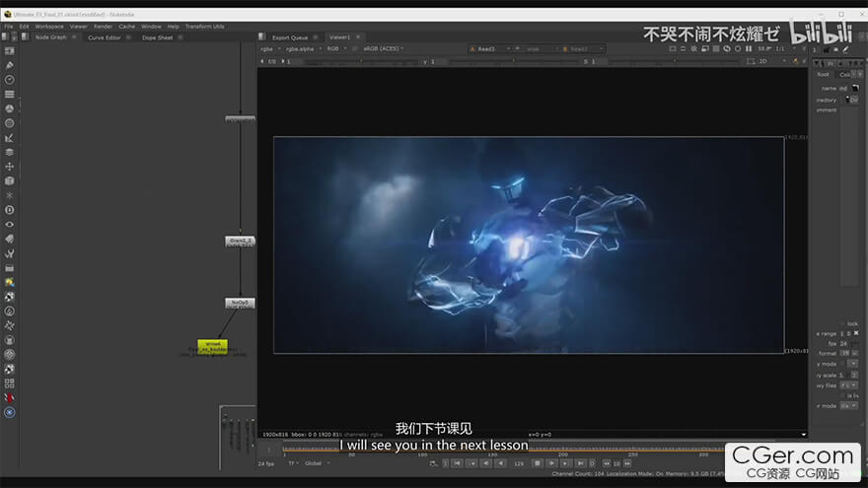Skip back by frame increment
868x488 pixels.
click(607, 463)
